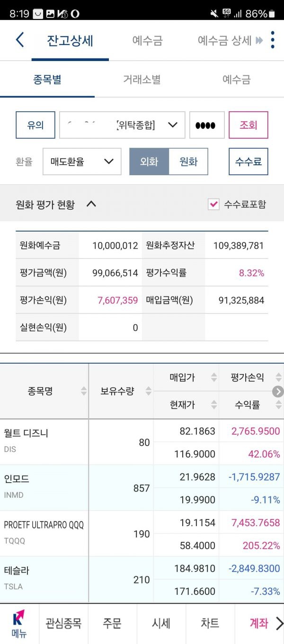Tap the password input field
This screenshot has width=284, height=644.
click(207, 125)
